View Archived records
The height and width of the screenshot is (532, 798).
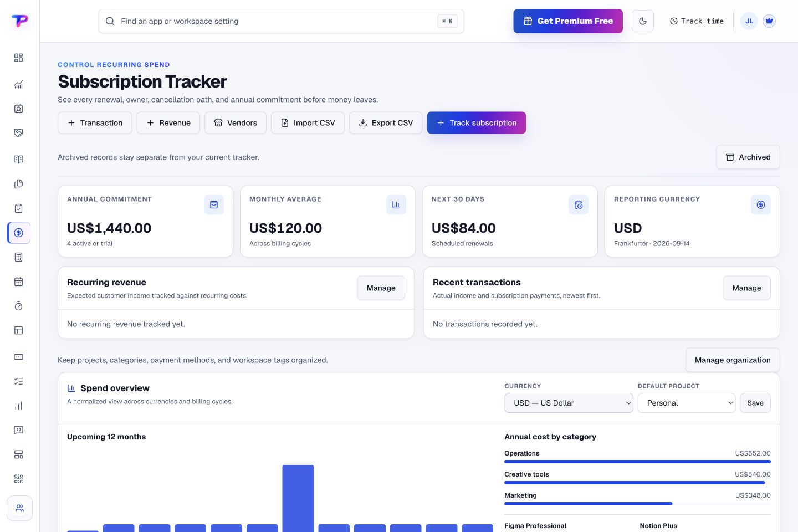point(748,157)
